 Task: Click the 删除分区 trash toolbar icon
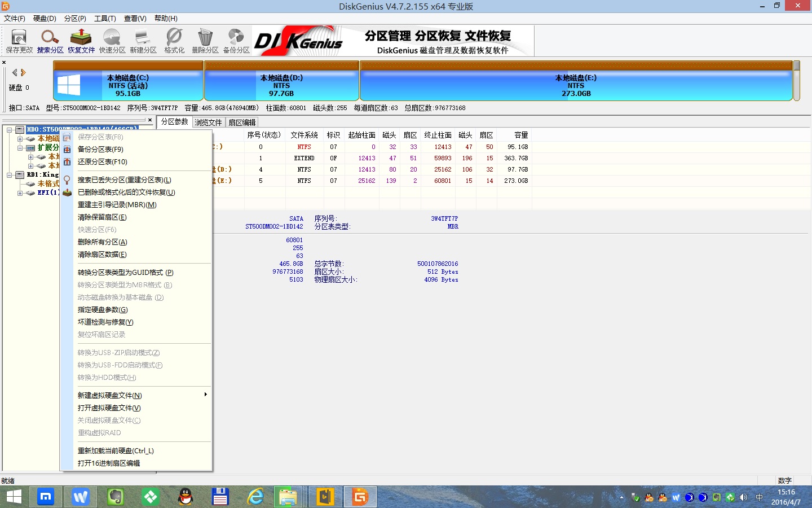pos(205,41)
